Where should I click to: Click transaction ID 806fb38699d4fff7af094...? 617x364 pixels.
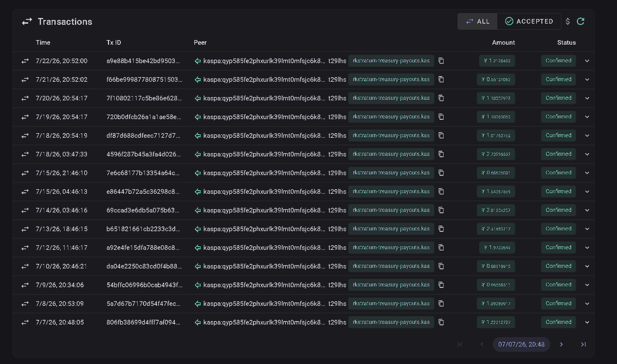click(x=143, y=322)
